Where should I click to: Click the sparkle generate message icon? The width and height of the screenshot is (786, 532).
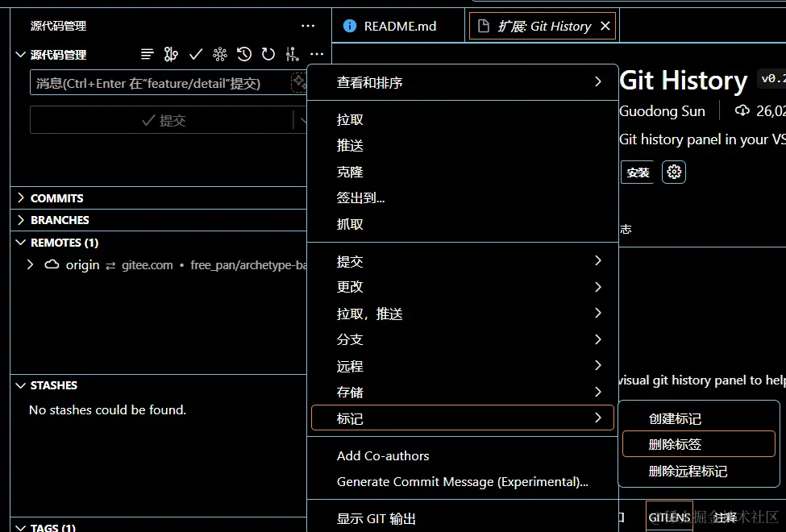[299, 82]
